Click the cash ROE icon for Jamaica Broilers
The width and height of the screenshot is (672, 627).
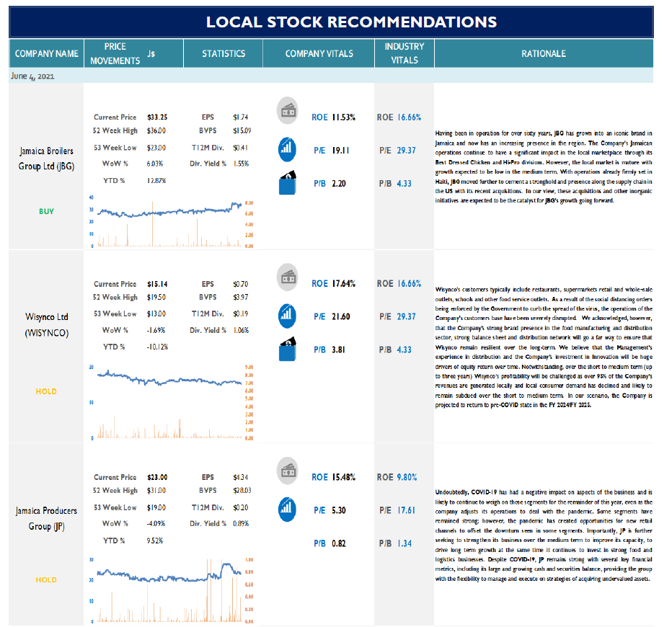tap(288, 110)
